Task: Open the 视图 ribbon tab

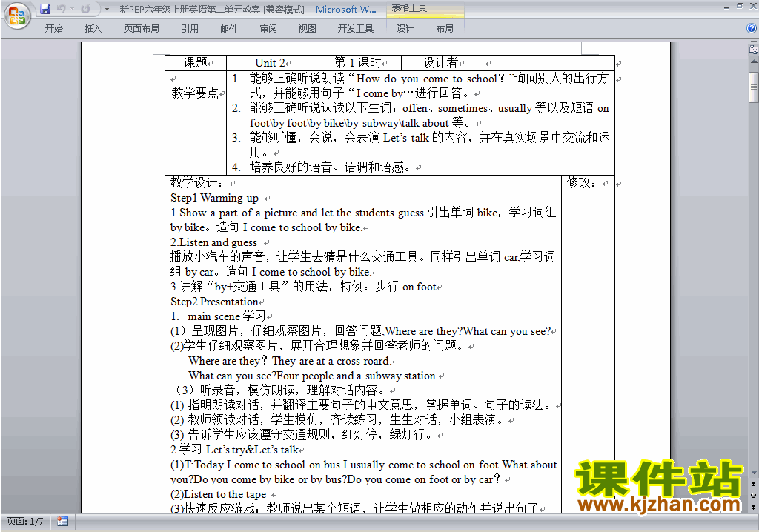Action: pos(308,29)
